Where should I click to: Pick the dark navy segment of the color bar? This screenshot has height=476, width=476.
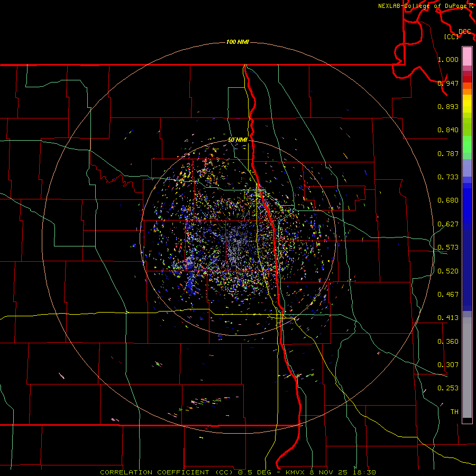pos(467,270)
